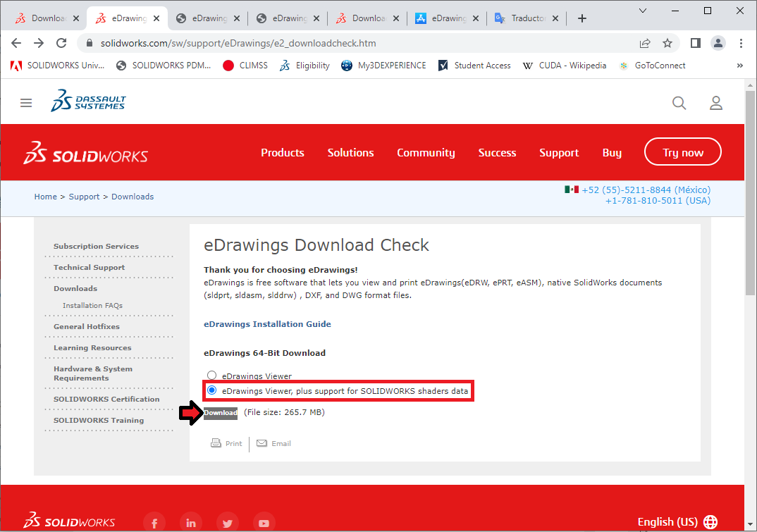Switch to the Traductor tab

coord(527,18)
